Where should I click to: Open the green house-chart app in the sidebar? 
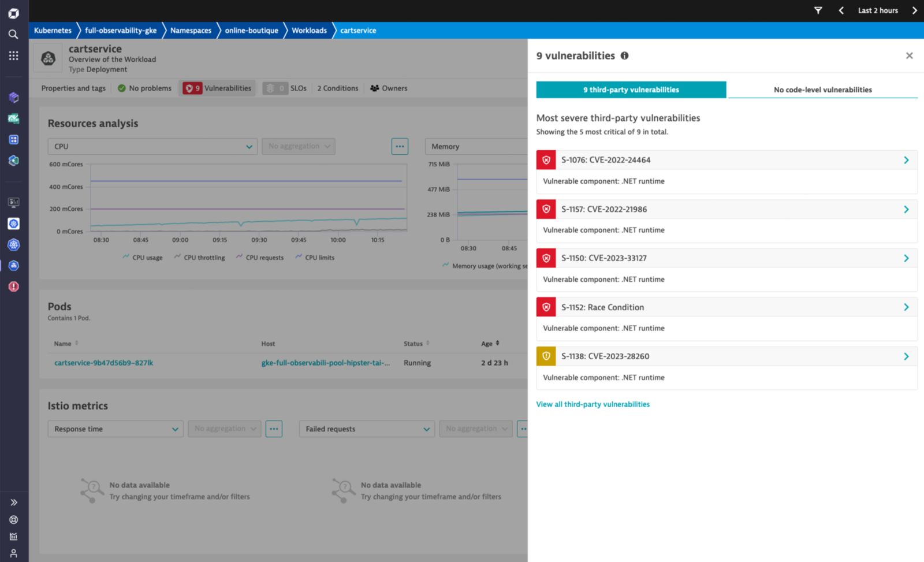click(x=13, y=118)
